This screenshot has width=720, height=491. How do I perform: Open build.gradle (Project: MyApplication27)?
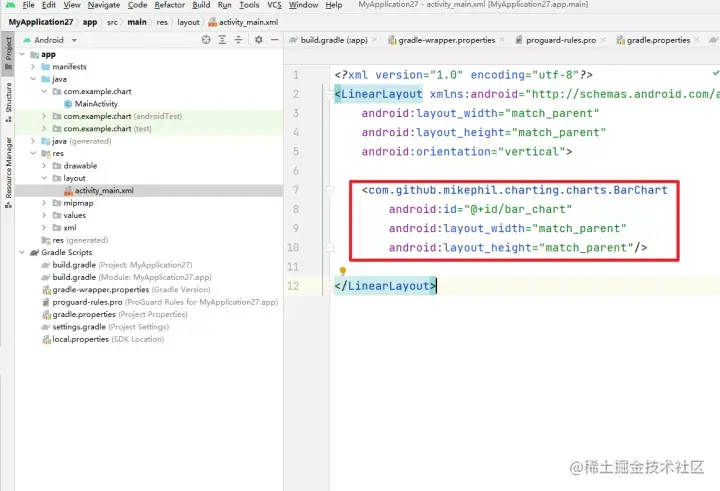[117, 265]
